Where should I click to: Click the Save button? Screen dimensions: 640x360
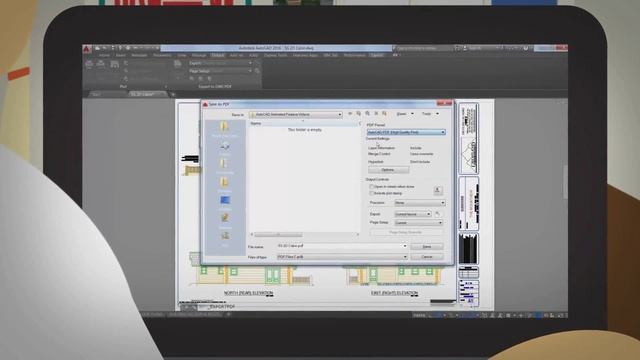pyautogui.click(x=427, y=247)
